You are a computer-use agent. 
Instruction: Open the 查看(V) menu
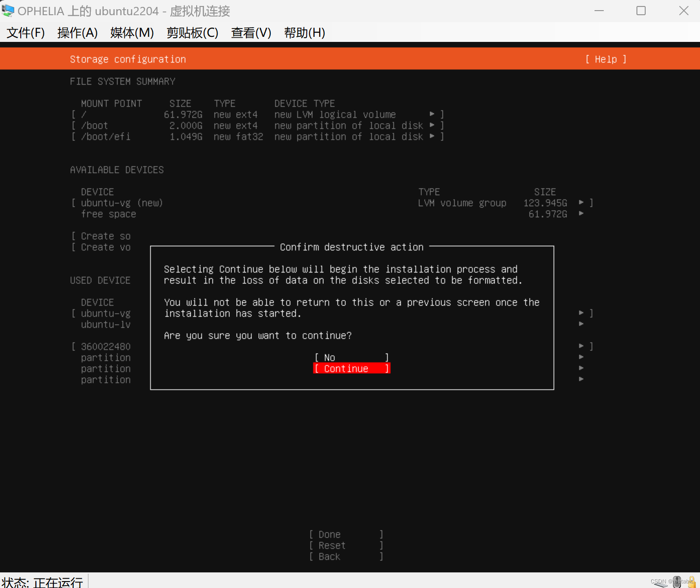[251, 33]
